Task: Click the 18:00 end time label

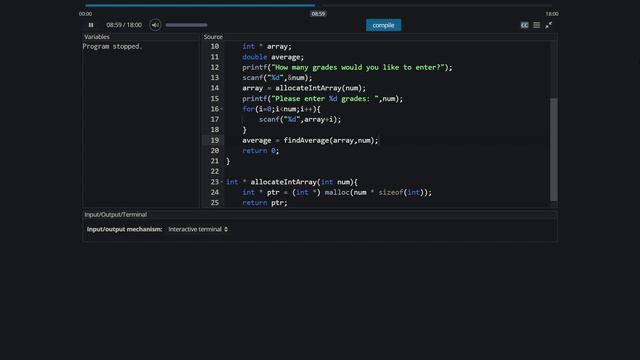Action: coord(552,14)
